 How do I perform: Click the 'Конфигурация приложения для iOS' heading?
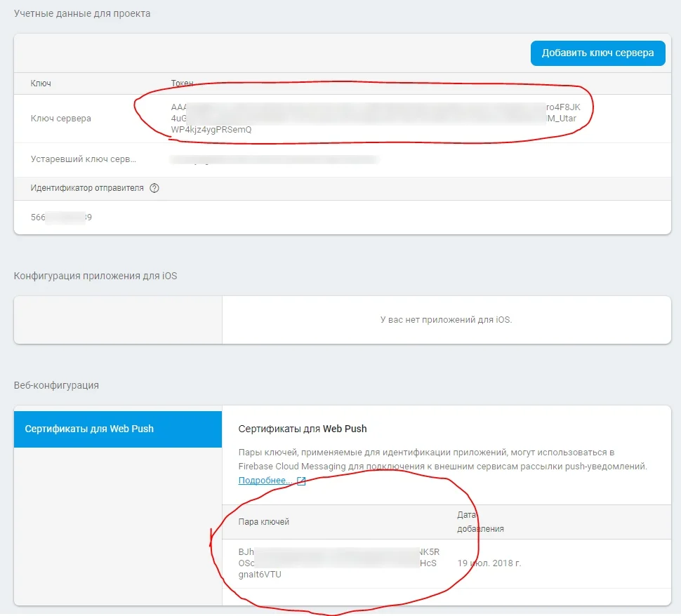95,276
